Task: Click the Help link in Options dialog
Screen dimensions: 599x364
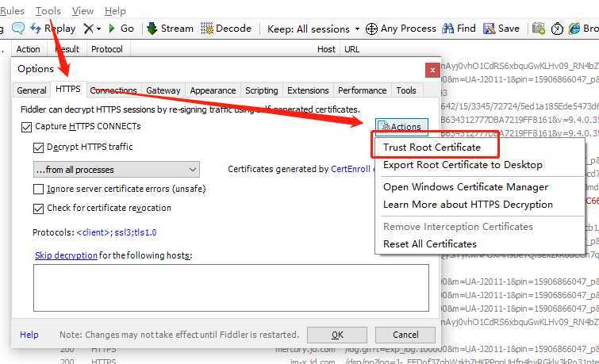Action: coord(29,335)
